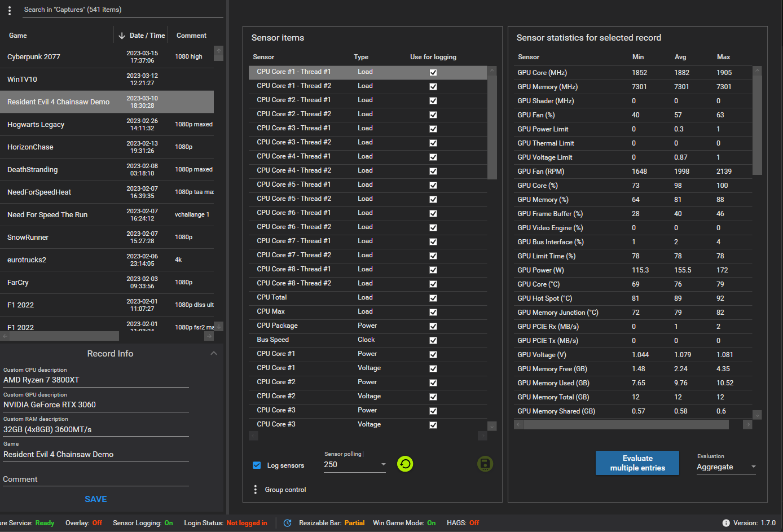Click the Login Status Not logged in text
This screenshot has height=532, width=783.
[x=247, y=523]
